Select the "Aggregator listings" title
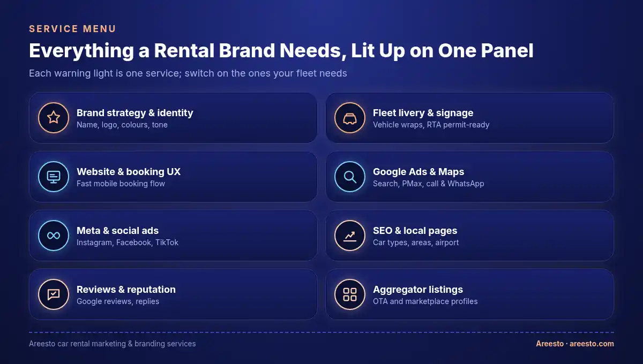643x364 pixels. pyautogui.click(x=418, y=290)
